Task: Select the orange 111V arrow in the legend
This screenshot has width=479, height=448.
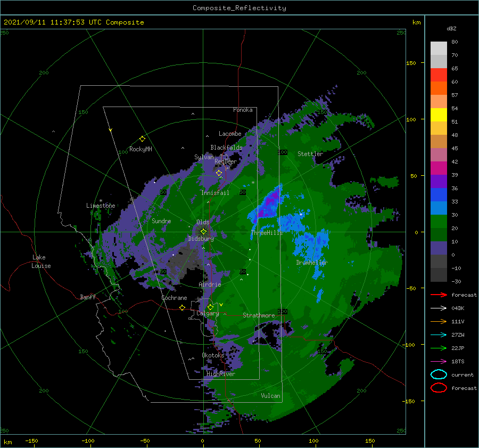Action: pyautogui.click(x=439, y=321)
